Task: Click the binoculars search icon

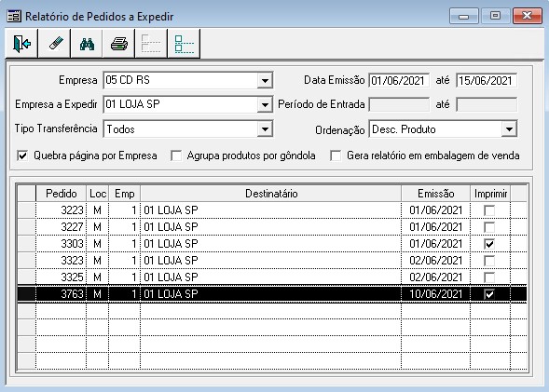Action: [87, 44]
